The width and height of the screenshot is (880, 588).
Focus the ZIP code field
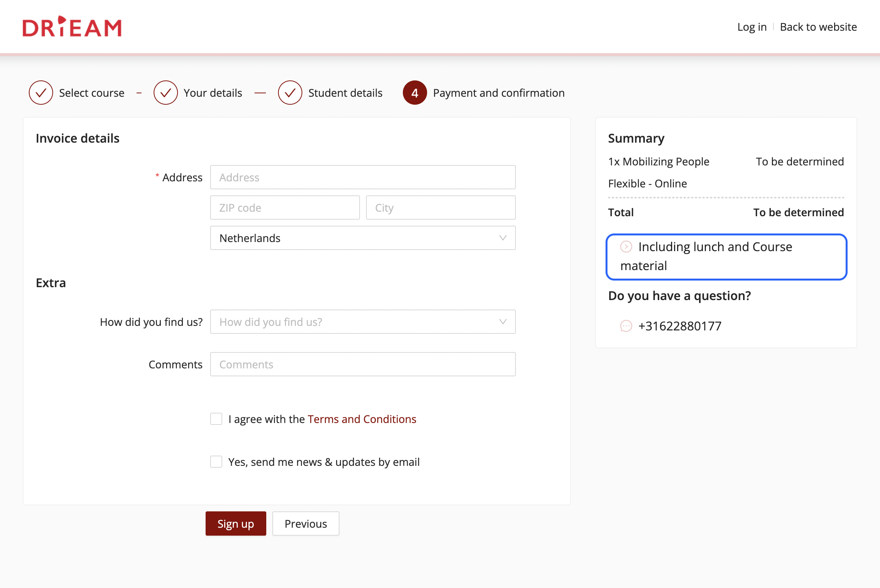pos(285,208)
